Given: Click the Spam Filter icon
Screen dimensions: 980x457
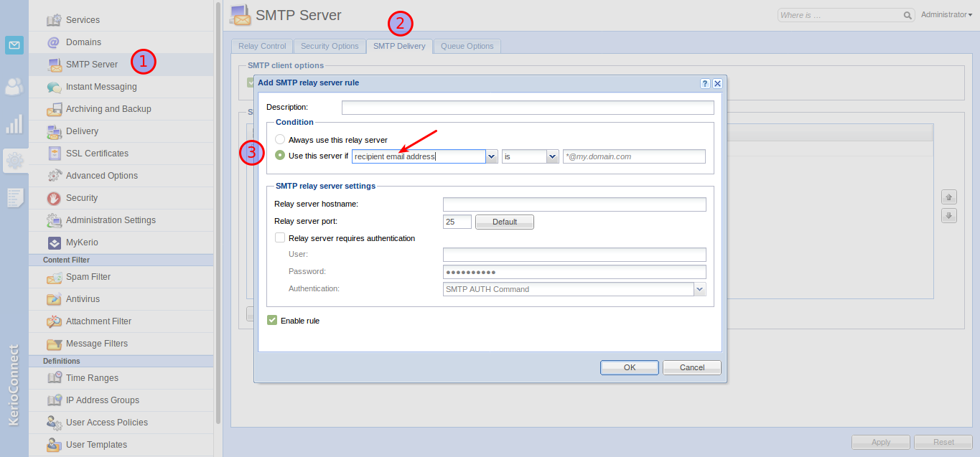Looking at the screenshot, I should [54, 277].
